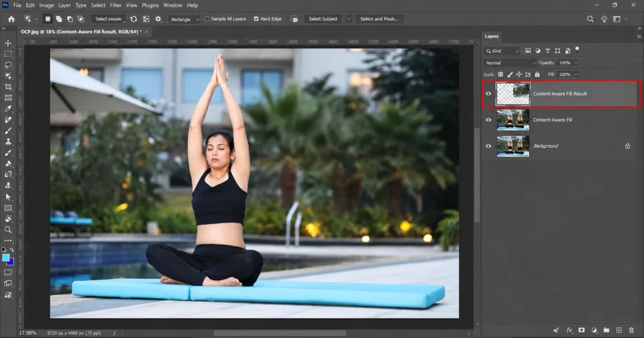Uncheck the Hard Edge checkbox
Screen dimensions: 644x338
tap(257, 19)
